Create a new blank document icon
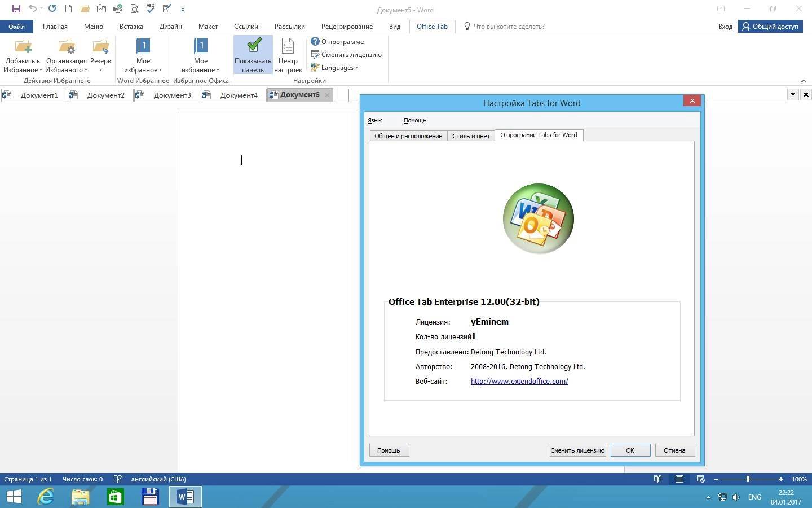The image size is (812, 508). pyautogui.click(x=68, y=9)
